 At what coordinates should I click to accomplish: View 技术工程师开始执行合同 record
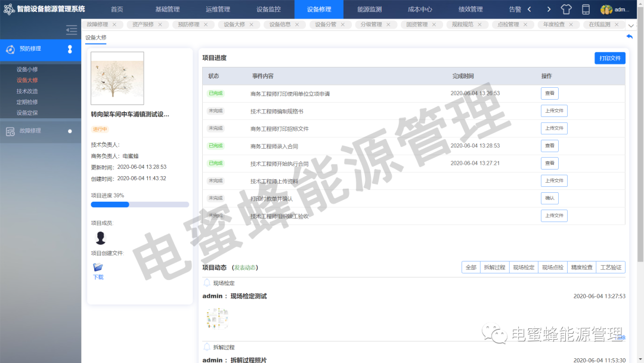[x=550, y=163]
